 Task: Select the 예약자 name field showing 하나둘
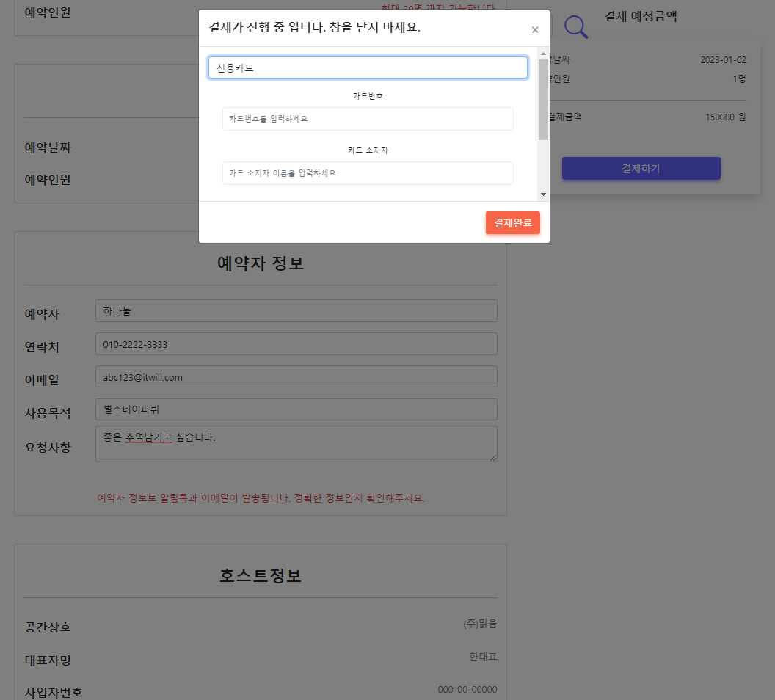tap(296, 310)
